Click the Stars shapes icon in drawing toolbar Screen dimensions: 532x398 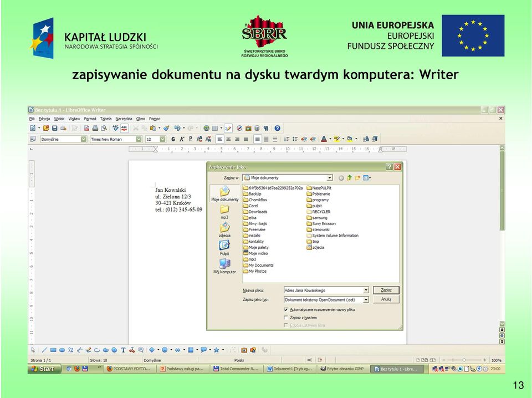coord(216,350)
